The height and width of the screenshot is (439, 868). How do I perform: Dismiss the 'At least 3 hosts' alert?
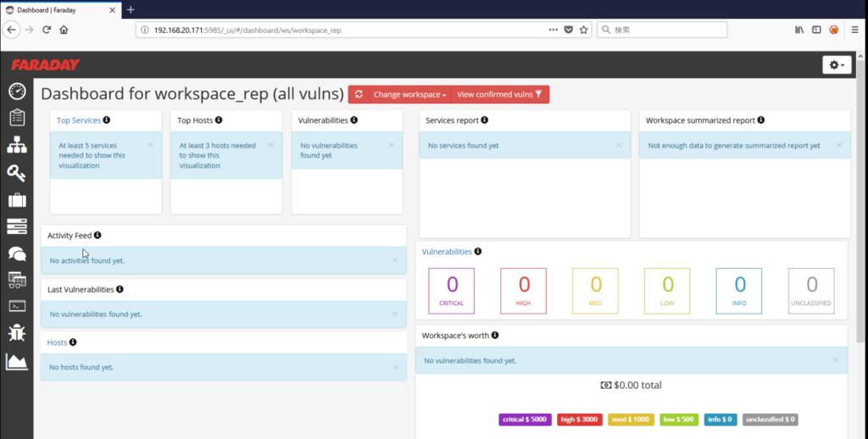[x=270, y=145]
